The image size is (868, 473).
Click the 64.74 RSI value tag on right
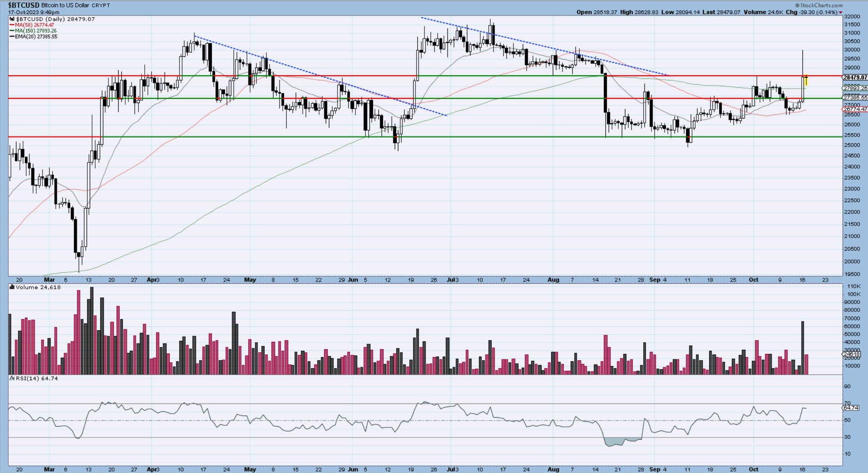(x=852, y=408)
